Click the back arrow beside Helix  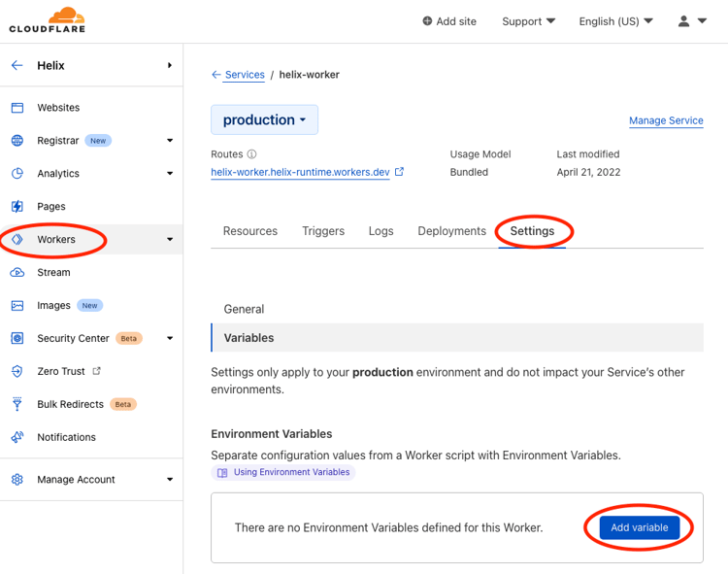(x=17, y=65)
